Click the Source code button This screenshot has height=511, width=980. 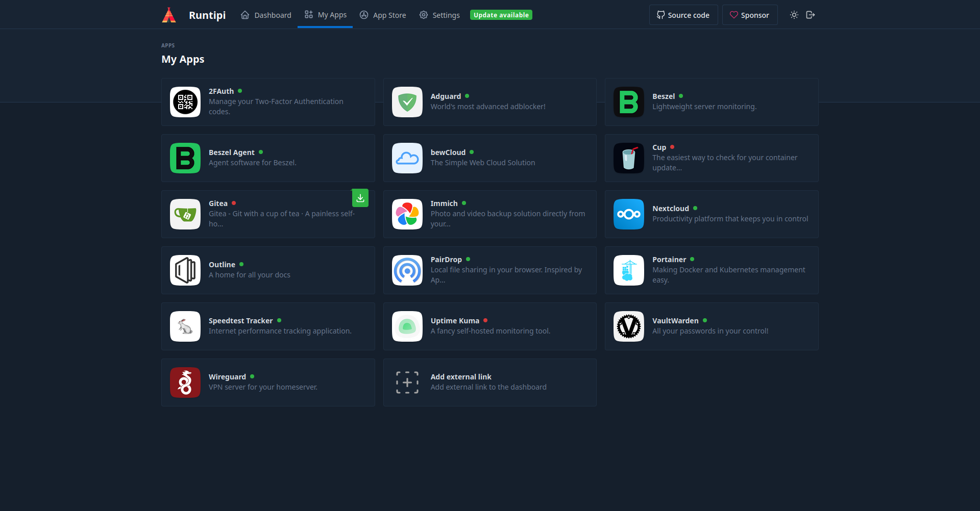[683, 15]
